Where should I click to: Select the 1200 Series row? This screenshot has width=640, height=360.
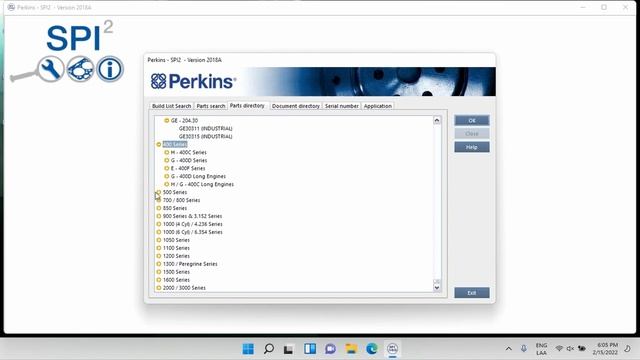176,256
